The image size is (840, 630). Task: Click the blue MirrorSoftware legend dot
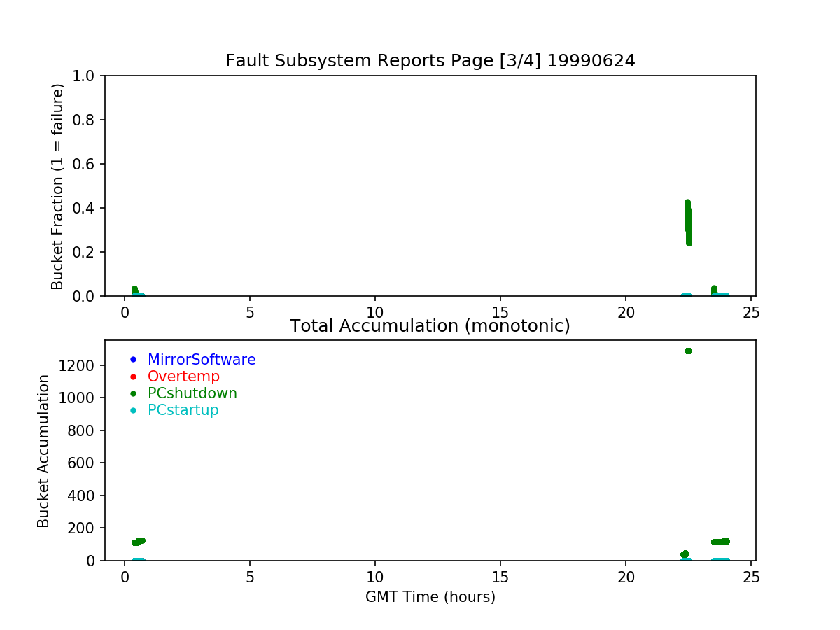(x=133, y=360)
